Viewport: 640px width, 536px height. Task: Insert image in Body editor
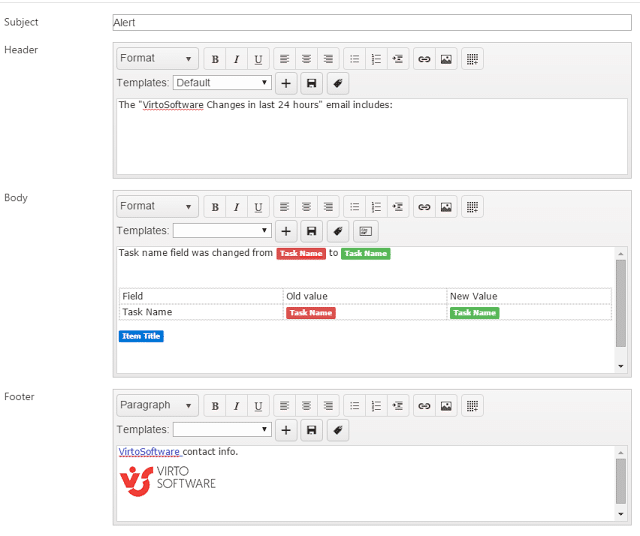[x=446, y=207]
